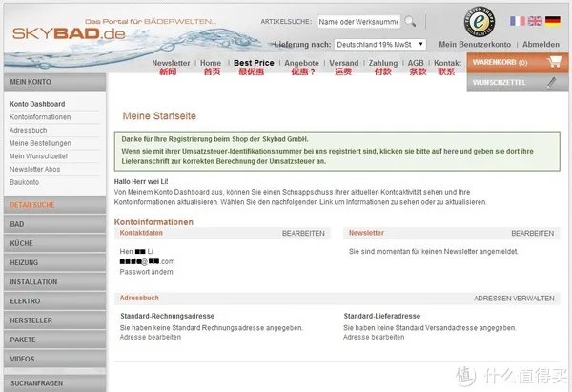Expand the KÜCHE sidebar category
The height and width of the screenshot is (392, 572).
(x=52, y=243)
